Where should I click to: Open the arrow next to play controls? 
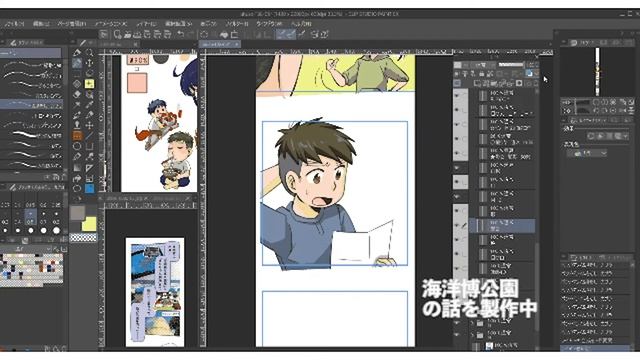pos(625,136)
